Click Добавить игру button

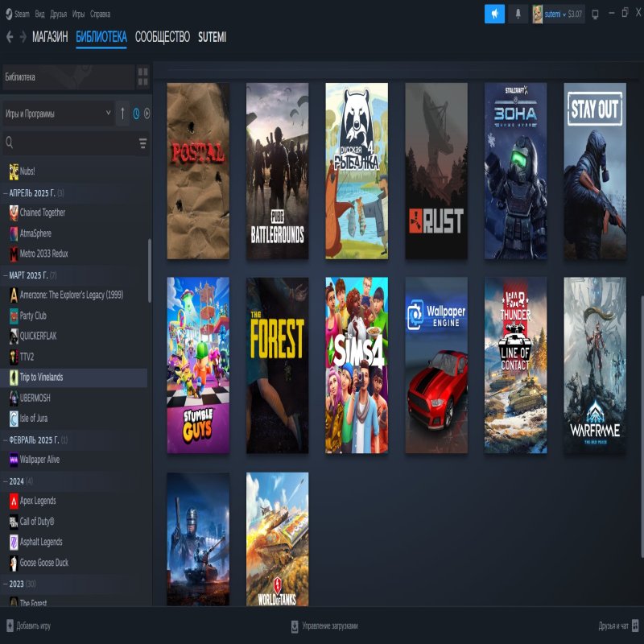[29, 625]
